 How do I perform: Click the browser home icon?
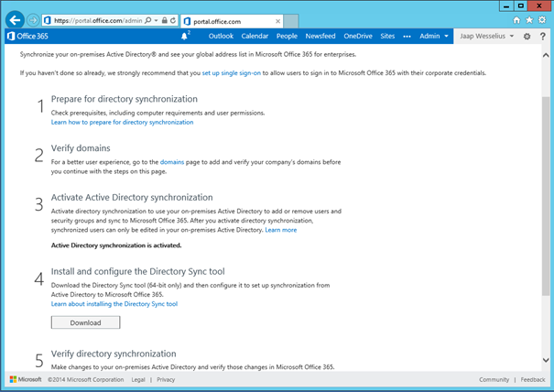516,19
